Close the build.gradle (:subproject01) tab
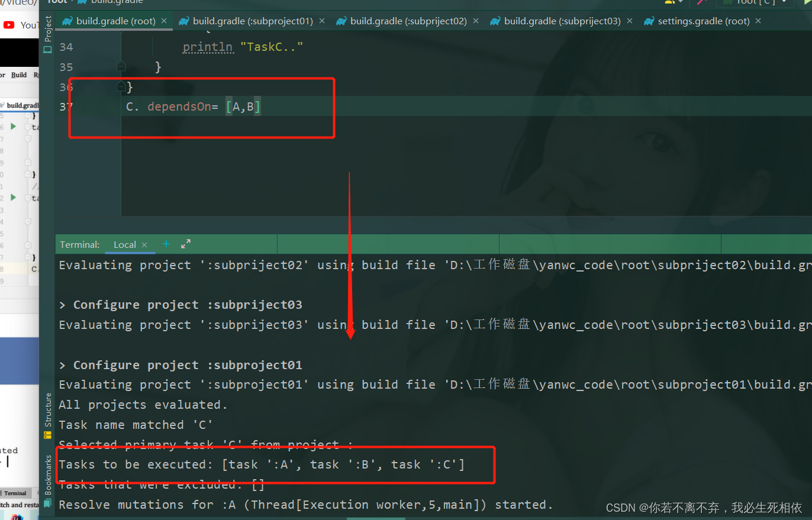This screenshot has height=520, width=812. pyautogui.click(x=322, y=21)
